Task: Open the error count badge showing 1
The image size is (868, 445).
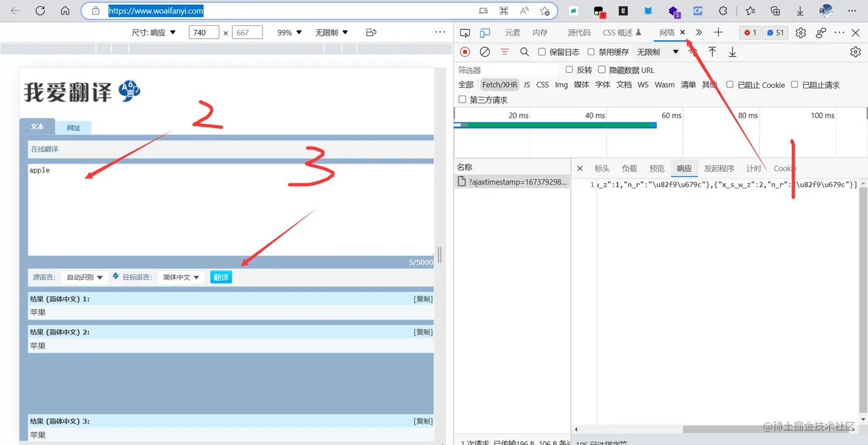Action: (750, 33)
